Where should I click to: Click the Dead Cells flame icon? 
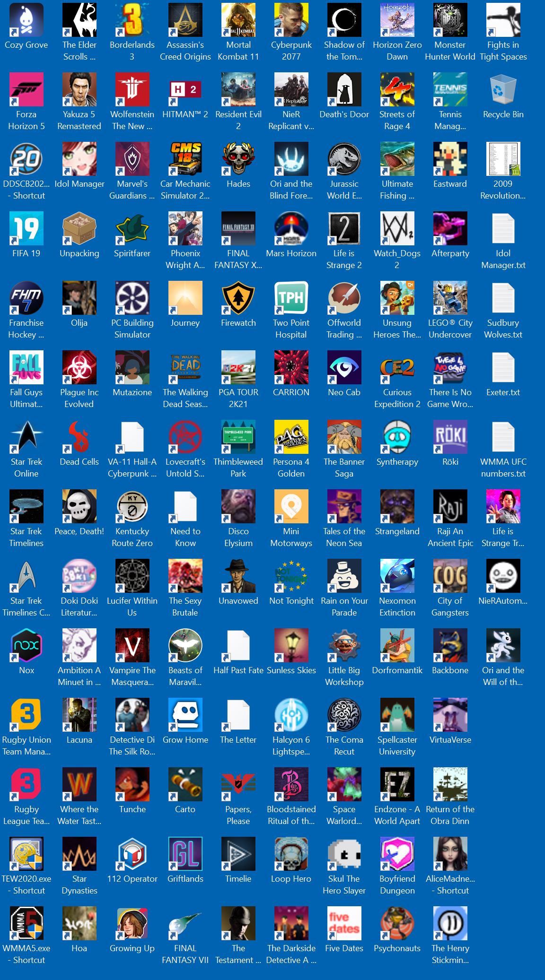point(79,437)
